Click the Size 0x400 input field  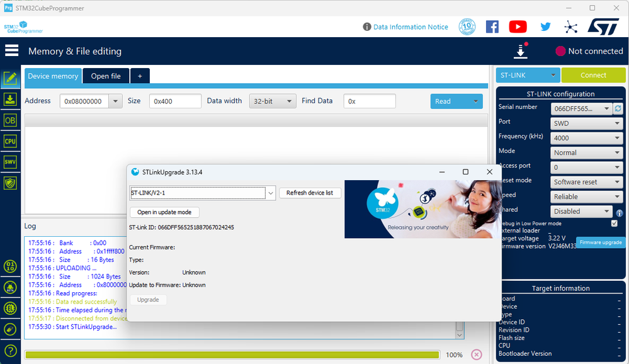tap(175, 101)
